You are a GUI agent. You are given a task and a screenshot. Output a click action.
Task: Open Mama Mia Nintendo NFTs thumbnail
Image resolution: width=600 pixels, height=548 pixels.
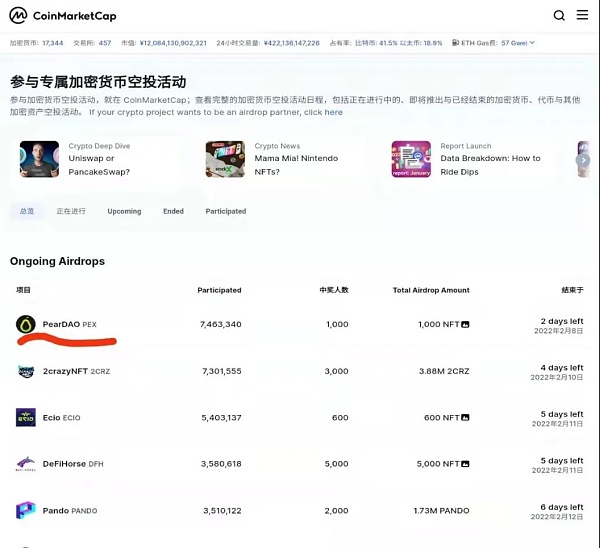tap(225, 159)
